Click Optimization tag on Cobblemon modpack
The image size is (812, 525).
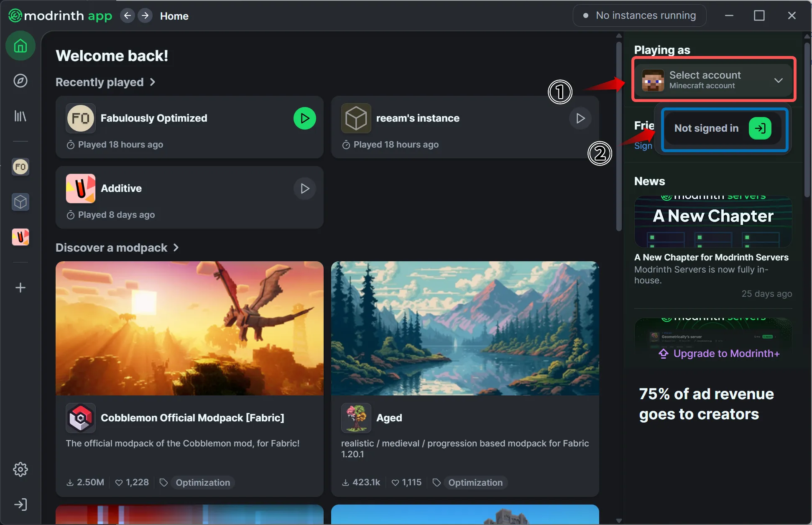pyautogui.click(x=202, y=482)
